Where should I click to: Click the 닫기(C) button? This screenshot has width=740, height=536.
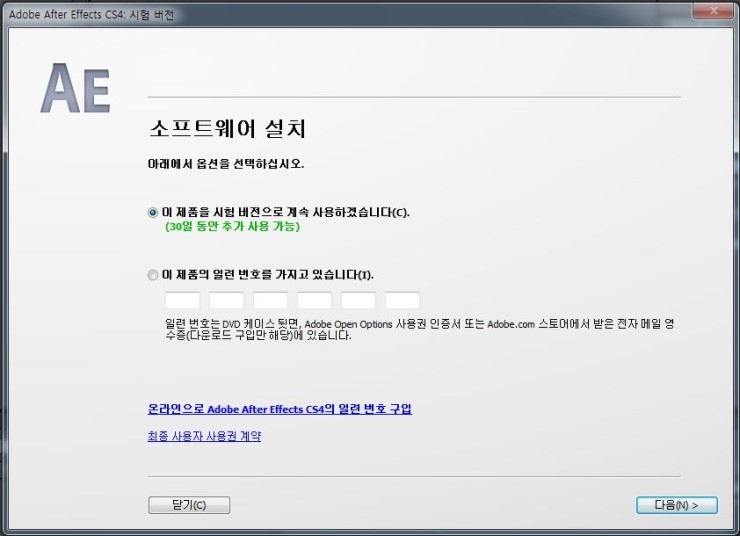point(189,505)
